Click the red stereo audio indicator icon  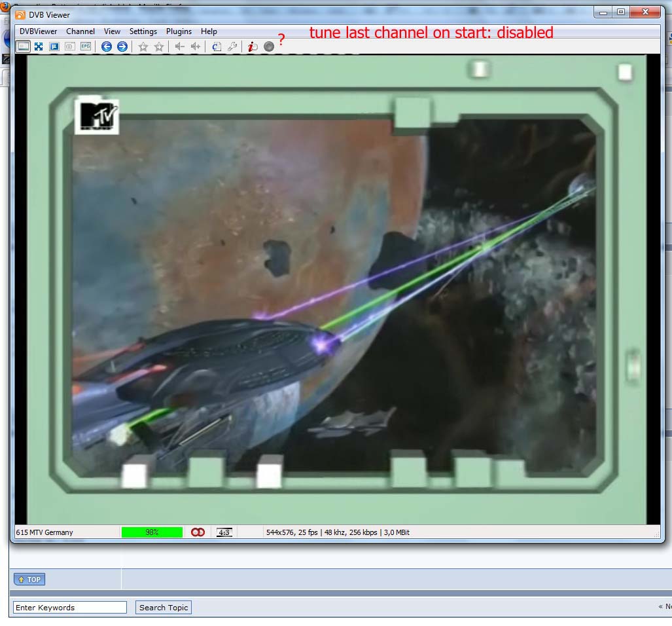coord(198,532)
